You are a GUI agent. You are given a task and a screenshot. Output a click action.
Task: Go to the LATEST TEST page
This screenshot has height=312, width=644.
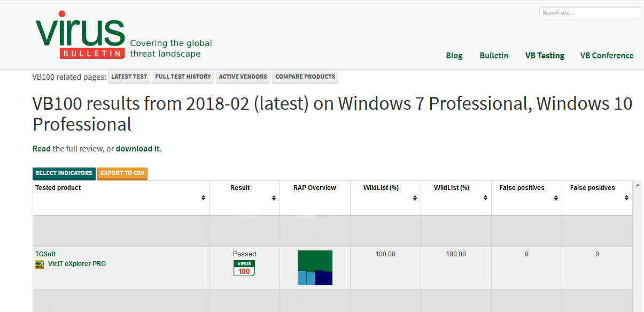tap(129, 77)
